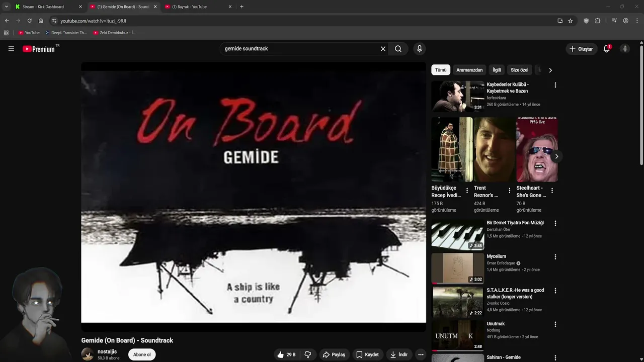Open browser home page icon

[41, 21]
